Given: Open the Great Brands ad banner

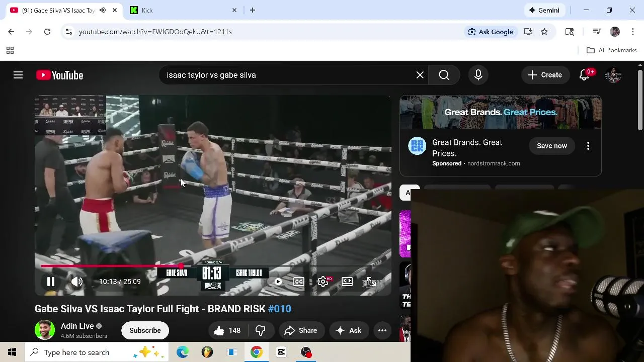Looking at the screenshot, I should point(501,112).
